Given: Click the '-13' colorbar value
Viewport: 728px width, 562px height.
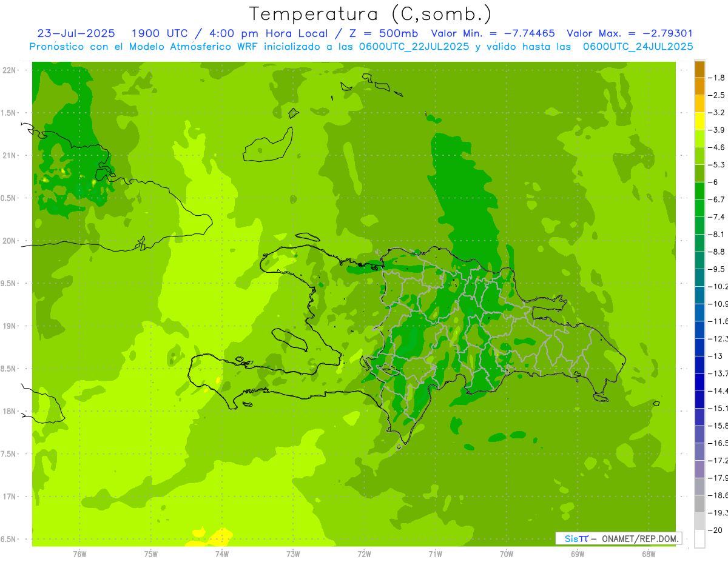Looking at the screenshot, I should pos(716,356).
